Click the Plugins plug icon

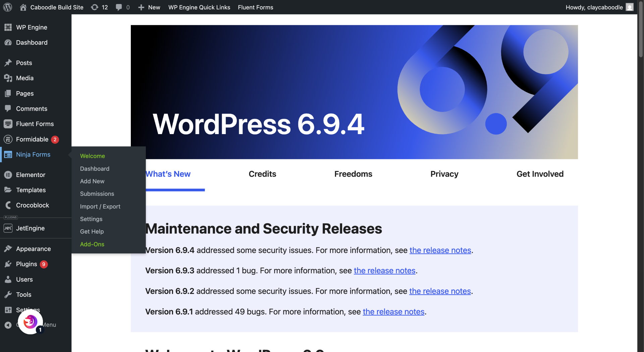click(8, 264)
